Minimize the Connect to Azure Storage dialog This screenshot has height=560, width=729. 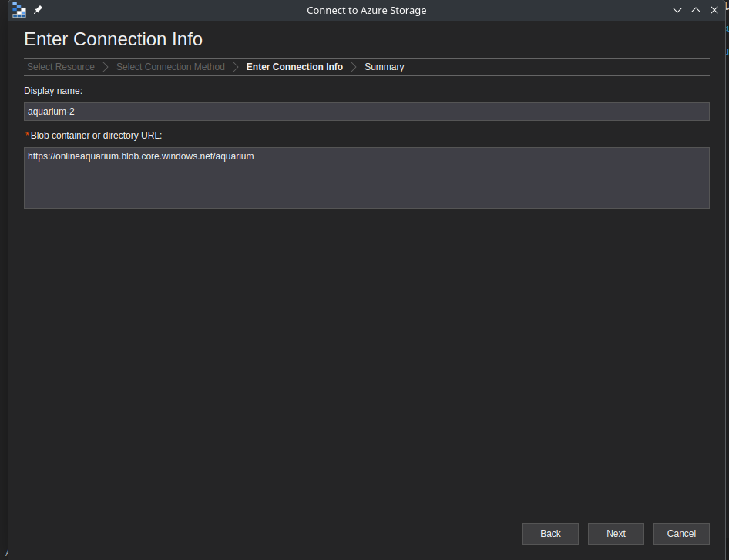pos(677,10)
